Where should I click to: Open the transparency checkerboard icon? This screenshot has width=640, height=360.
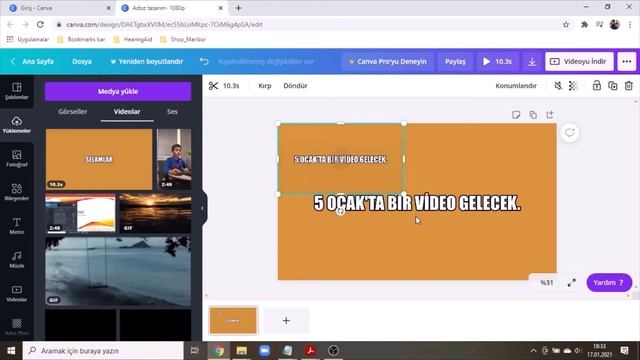573,86
